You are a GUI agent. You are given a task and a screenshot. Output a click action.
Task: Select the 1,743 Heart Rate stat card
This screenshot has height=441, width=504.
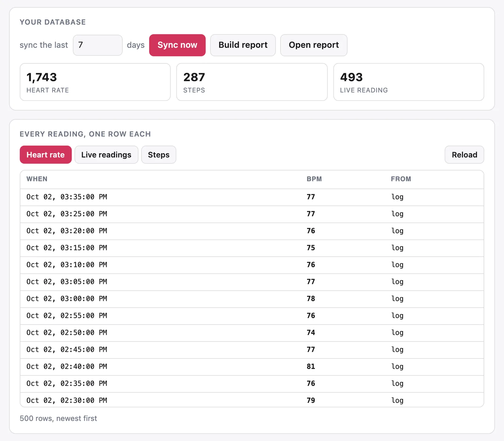[x=95, y=82]
